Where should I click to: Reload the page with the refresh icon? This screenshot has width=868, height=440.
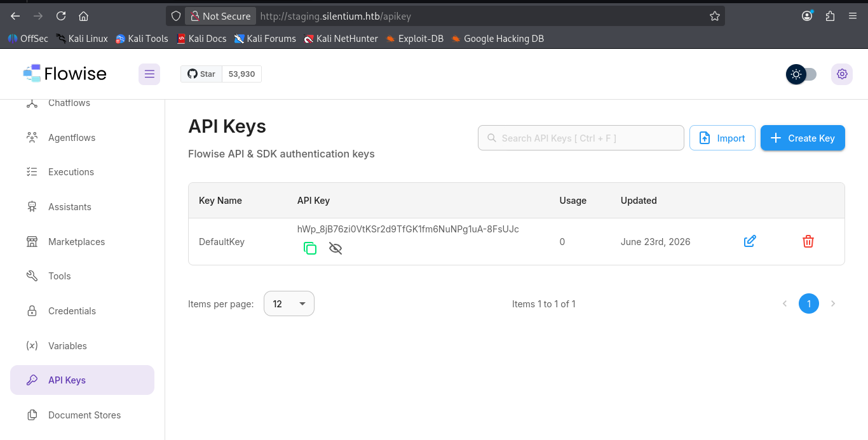(61, 16)
